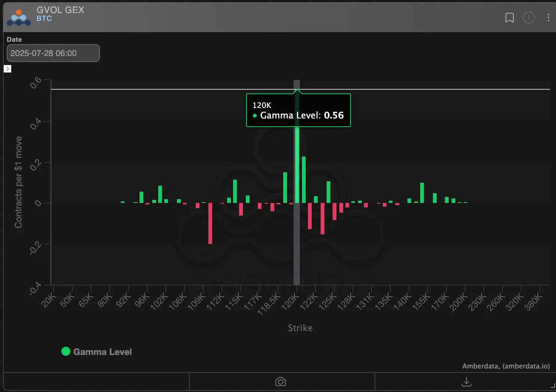Click the green dot inside the tooltip
Image resolution: width=556 pixels, height=392 pixels.
point(255,116)
